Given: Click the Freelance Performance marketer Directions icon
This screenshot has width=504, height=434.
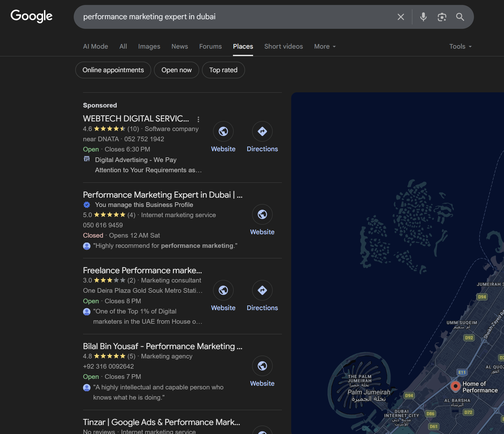Looking at the screenshot, I should tap(262, 290).
